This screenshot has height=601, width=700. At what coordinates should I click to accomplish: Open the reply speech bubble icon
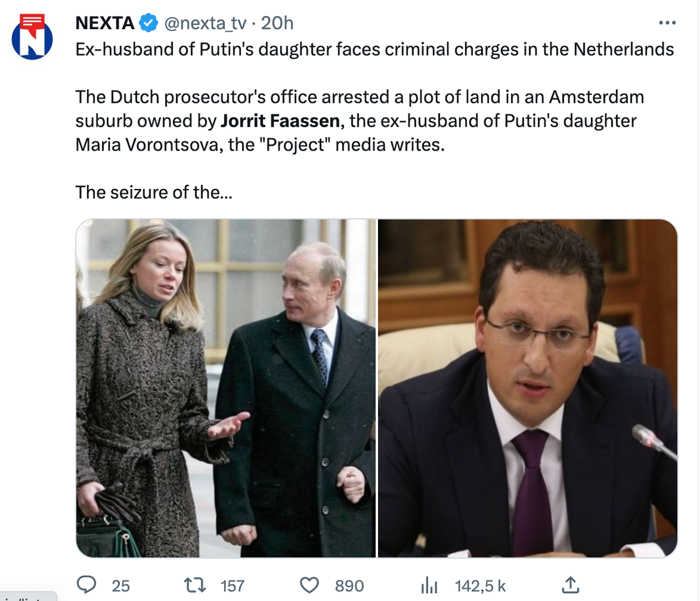(87, 584)
